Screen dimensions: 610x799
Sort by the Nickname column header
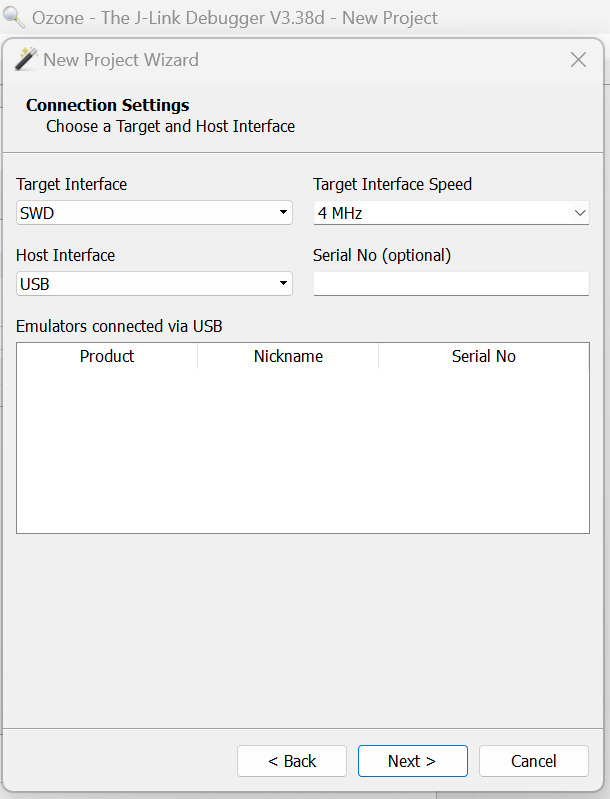[x=288, y=356]
